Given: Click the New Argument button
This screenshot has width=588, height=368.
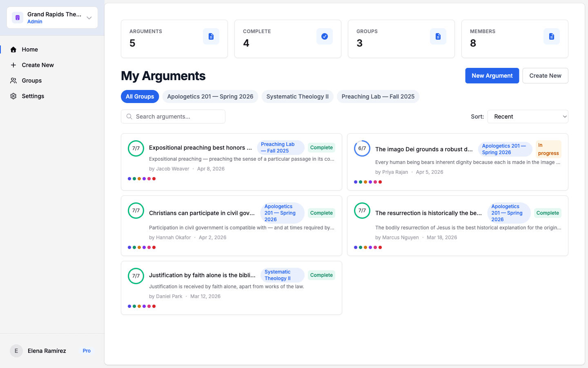Looking at the screenshot, I should click(492, 76).
